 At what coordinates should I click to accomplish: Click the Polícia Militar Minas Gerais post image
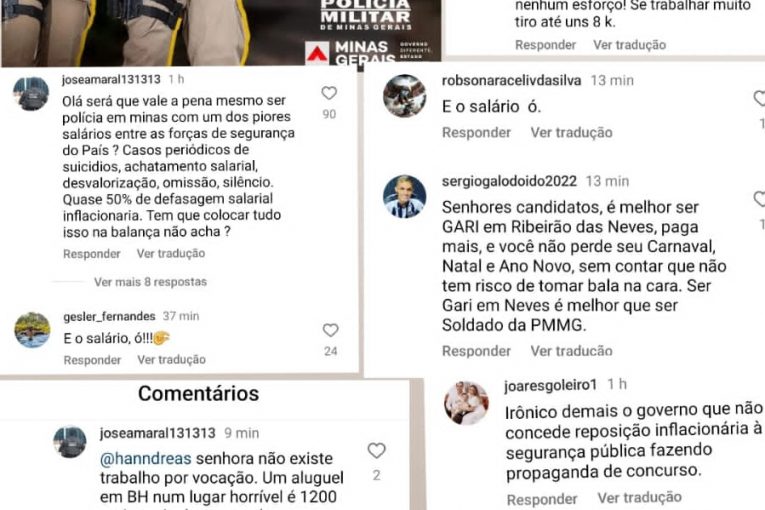(x=221, y=33)
